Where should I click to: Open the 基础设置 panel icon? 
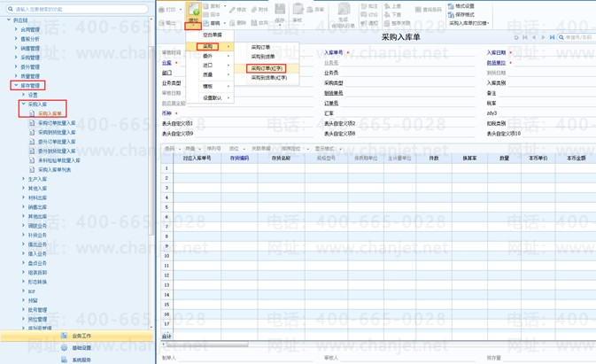(x=65, y=348)
